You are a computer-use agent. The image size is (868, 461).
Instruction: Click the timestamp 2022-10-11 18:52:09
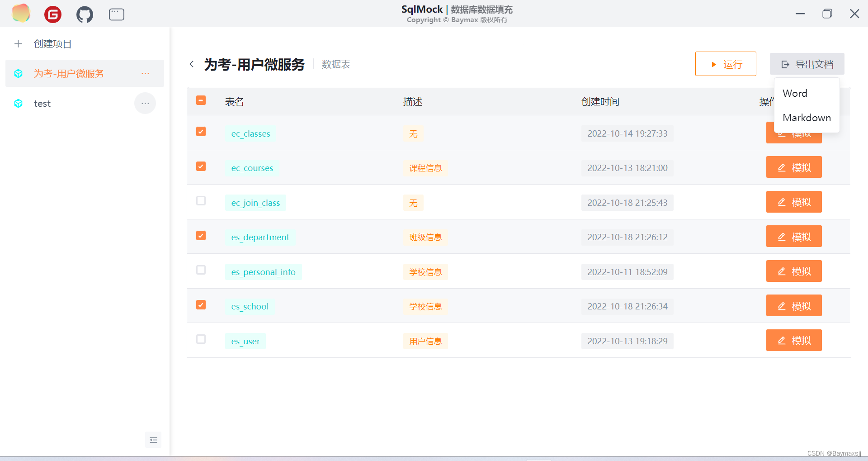(627, 272)
